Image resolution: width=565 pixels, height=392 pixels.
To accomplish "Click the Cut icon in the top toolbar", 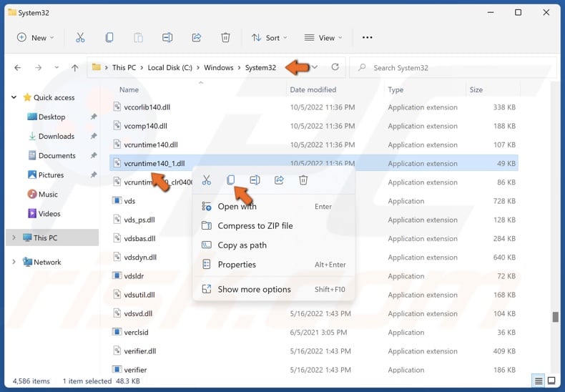I will [80, 37].
